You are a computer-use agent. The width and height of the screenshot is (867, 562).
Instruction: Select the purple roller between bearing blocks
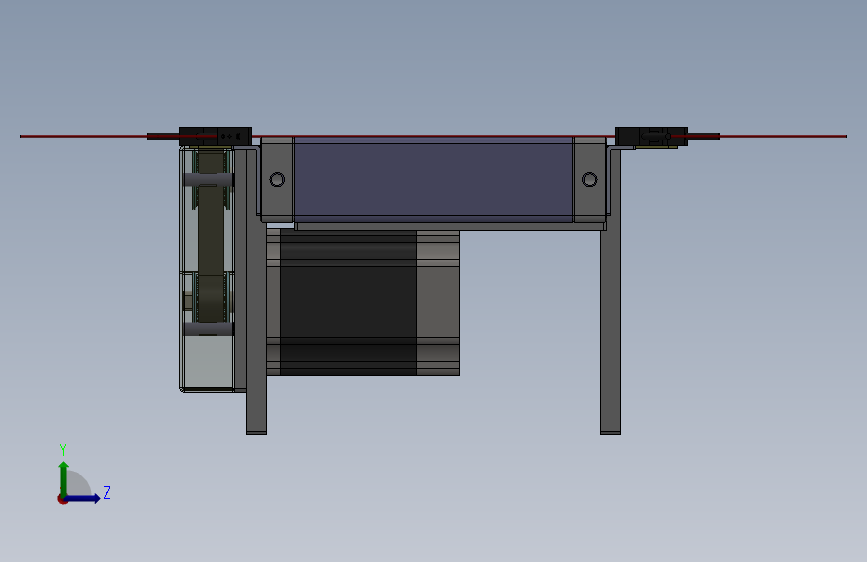(434, 179)
